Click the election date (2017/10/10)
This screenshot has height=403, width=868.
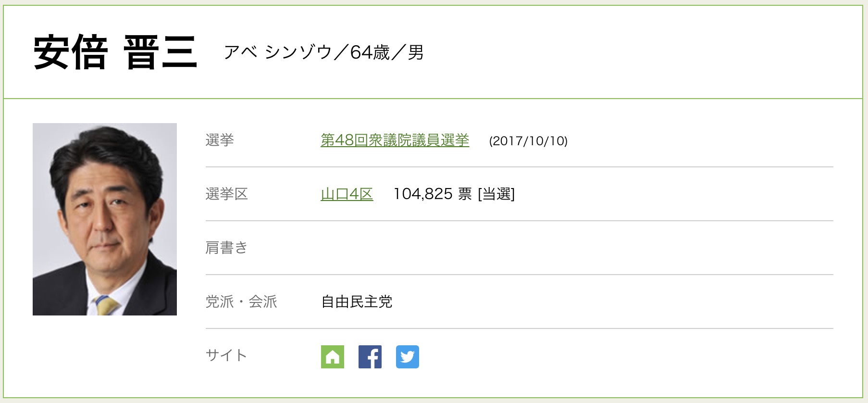click(528, 141)
